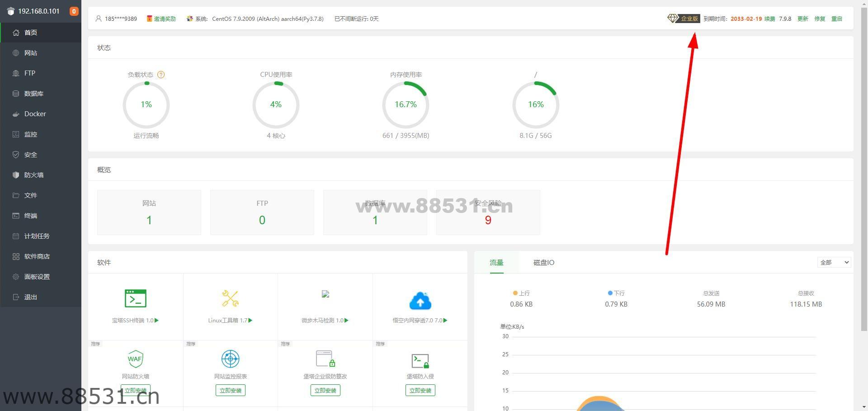This screenshot has height=411, width=868.
Task: Switch to the 磁盘IO tab
Action: pos(544,263)
